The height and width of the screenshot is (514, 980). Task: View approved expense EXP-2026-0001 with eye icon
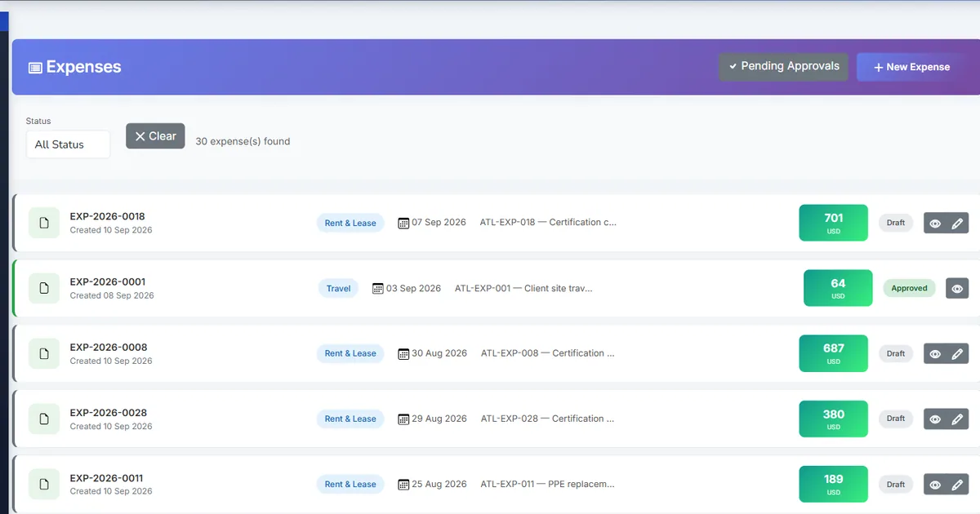pyautogui.click(x=957, y=288)
